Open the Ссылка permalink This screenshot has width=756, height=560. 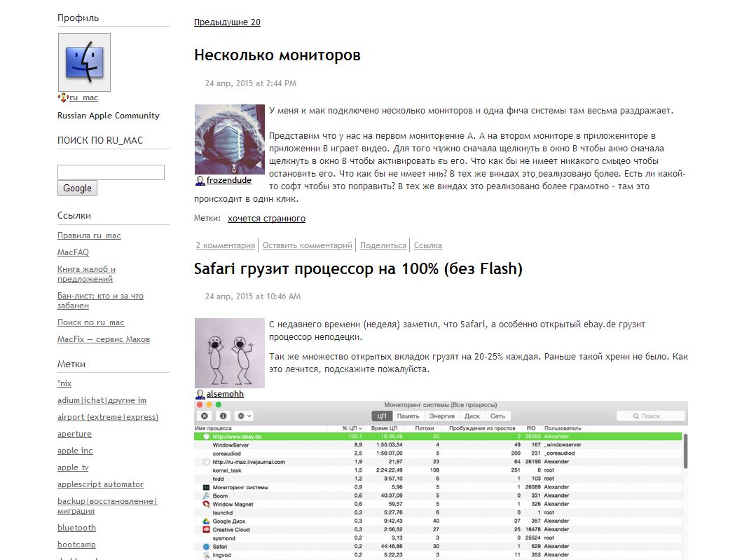427,245
